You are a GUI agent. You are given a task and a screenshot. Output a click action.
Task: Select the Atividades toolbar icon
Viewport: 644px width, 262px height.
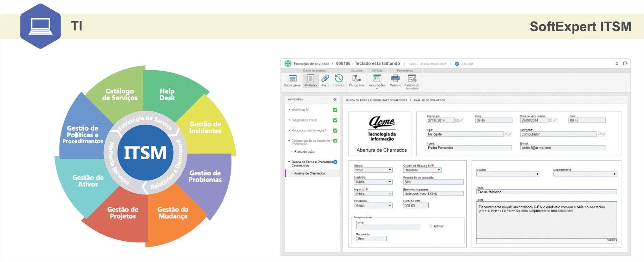pos(310,80)
